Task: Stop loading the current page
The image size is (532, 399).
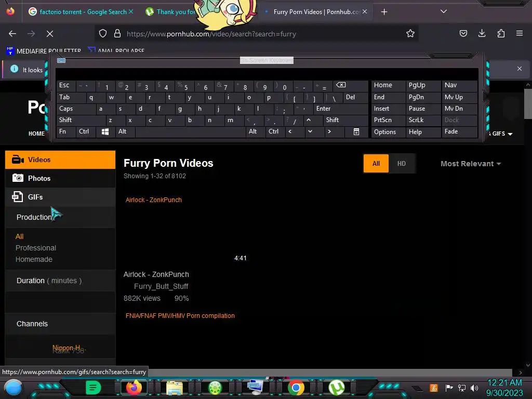Action: 50,34
